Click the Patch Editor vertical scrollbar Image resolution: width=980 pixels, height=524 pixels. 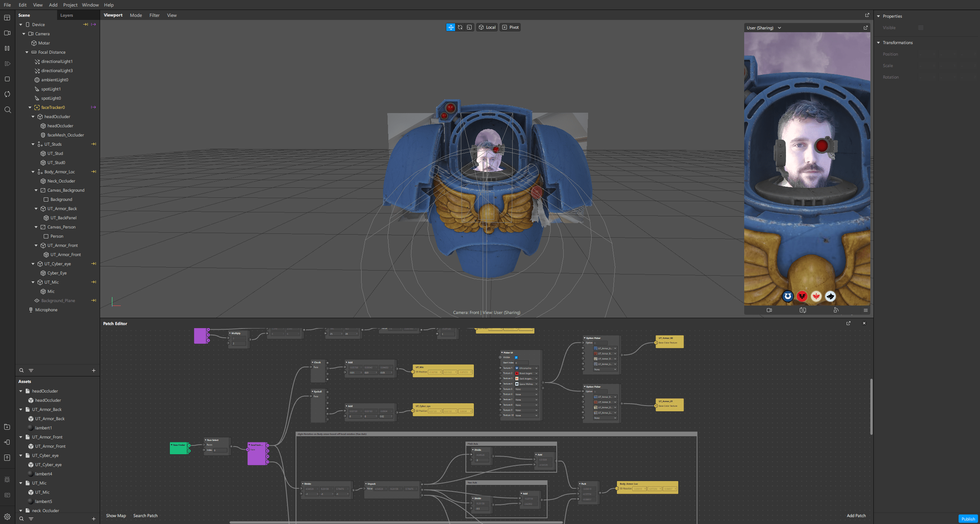[871, 406]
